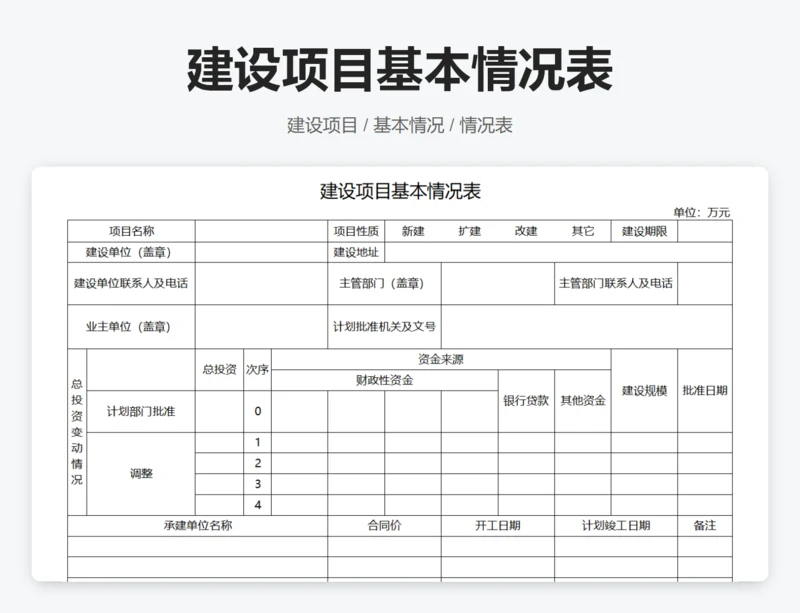Select the 其他资金 column header
This screenshot has height=613, width=800.
pos(582,401)
